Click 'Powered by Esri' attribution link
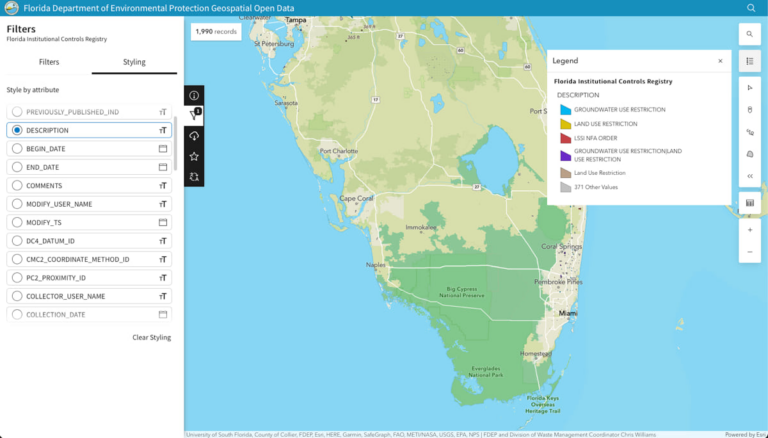 746,435
